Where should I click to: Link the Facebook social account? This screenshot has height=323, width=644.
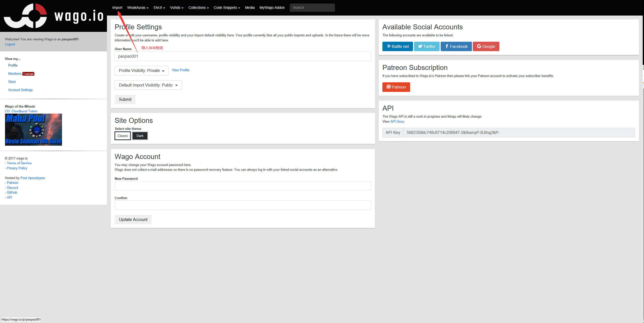point(456,46)
